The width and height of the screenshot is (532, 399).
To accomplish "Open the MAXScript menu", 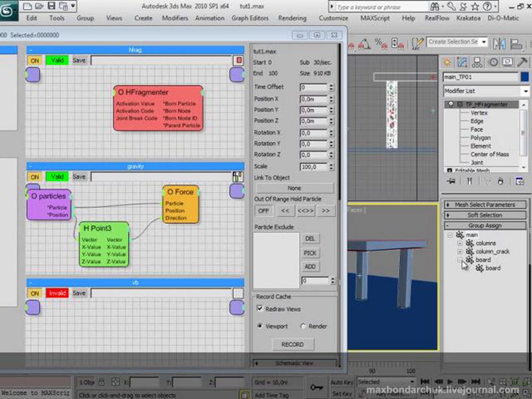I will click(x=375, y=18).
